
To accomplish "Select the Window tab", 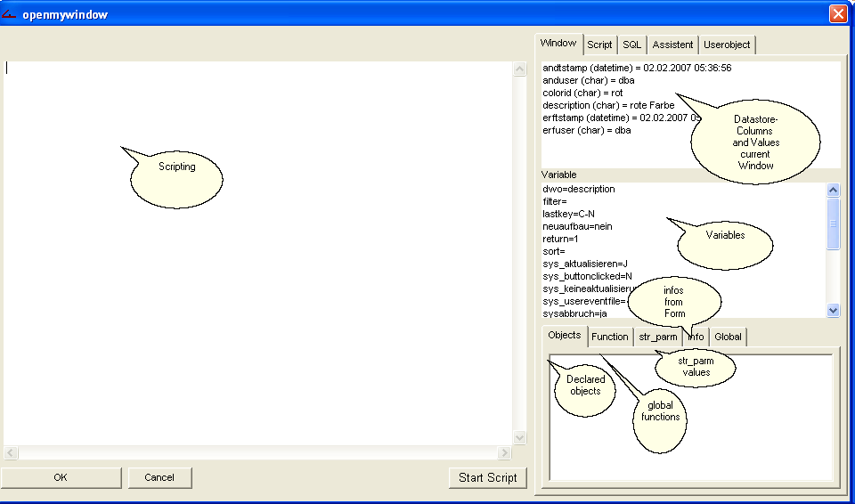I will [558, 44].
